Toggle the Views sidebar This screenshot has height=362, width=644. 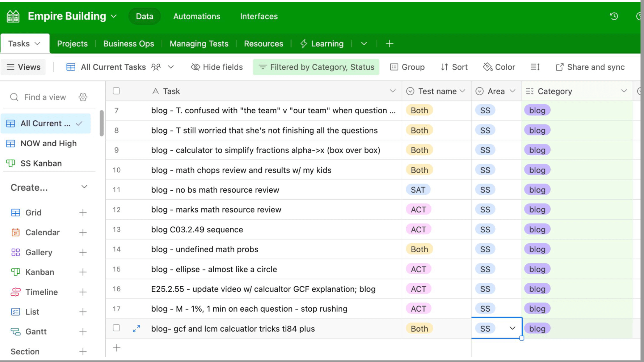23,67
